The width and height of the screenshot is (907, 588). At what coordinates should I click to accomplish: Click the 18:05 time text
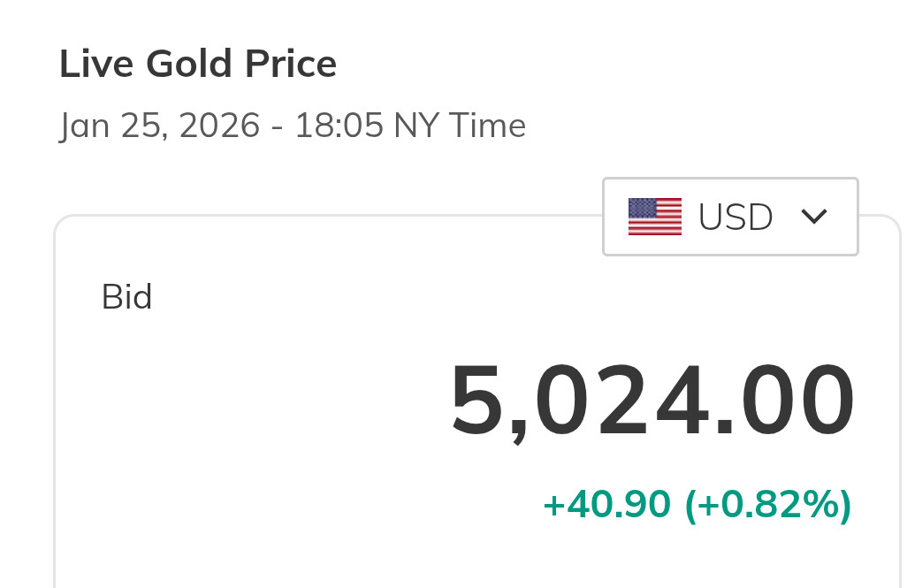(339, 126)
